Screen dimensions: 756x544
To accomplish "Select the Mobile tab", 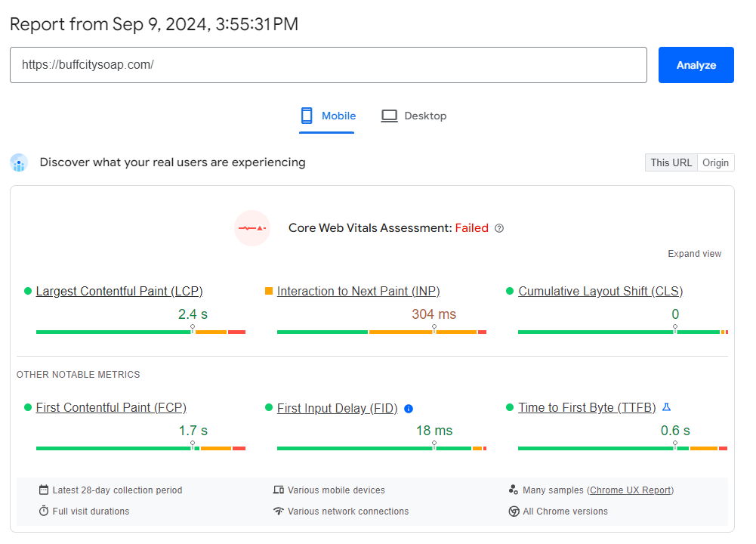I will pos(328,116).
